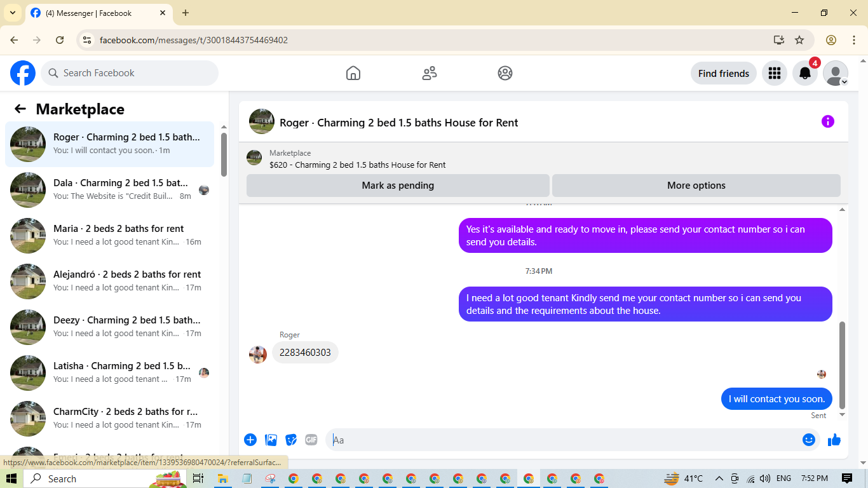Open Roger's profile picture beside his message

tap(258, 355)
